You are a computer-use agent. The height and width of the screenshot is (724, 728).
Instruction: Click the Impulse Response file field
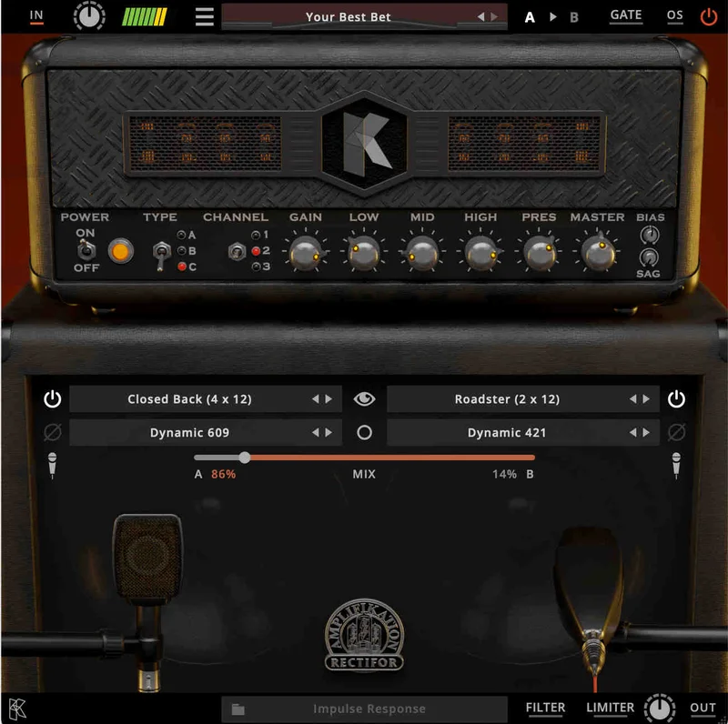tap(365, 709)
